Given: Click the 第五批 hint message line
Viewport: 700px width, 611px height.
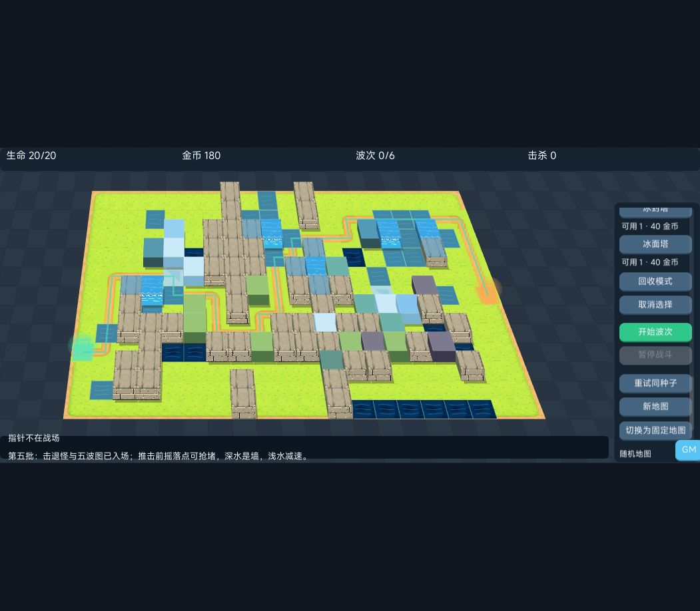Looking at the screenshot, I should [x=159, y=456].
